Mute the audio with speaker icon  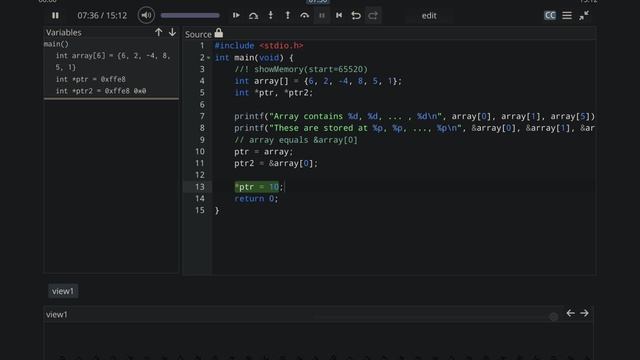pos(146,16)
